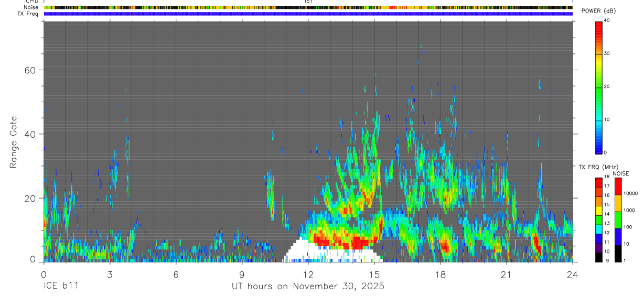Click the blue TX Freq strip
The image size is (644, 297).
coord(308,14)
